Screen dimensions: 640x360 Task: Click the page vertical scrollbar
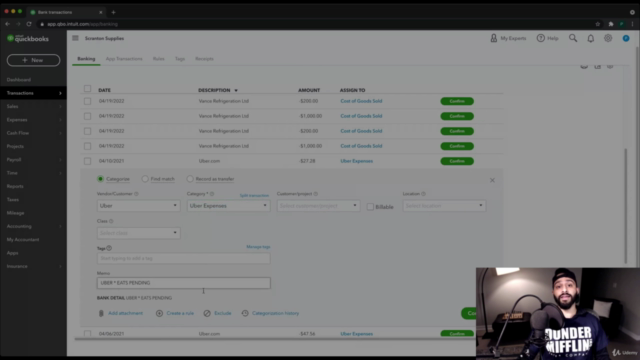coord(626,206)
